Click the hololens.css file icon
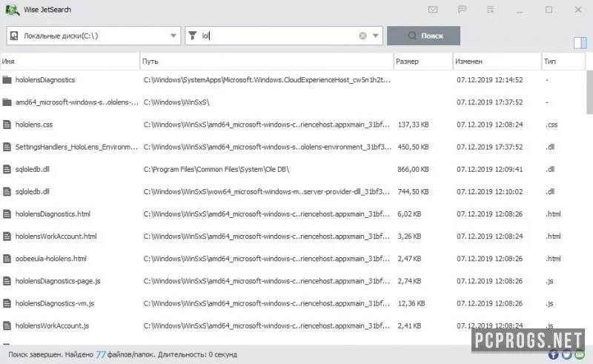The image size is (593, 364). click(x=7, y=125)
